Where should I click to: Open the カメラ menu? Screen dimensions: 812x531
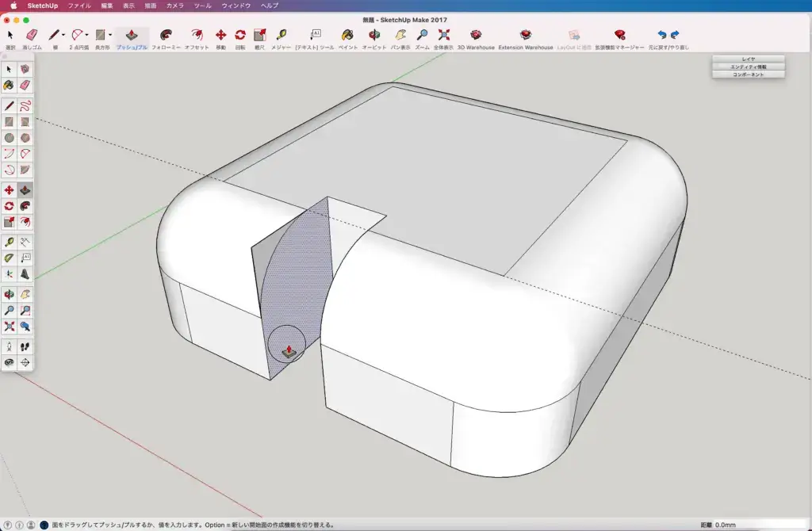pyautogui.click(x=174, y=6)
